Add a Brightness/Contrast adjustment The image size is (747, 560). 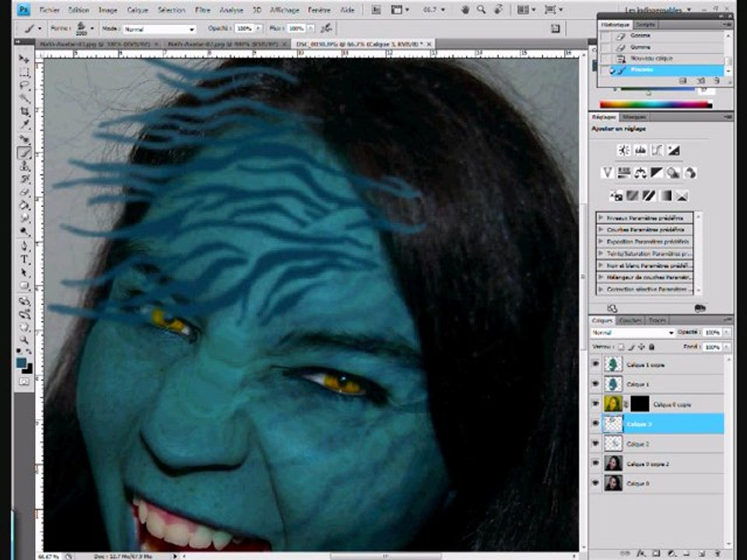click(x=623, y=150)
